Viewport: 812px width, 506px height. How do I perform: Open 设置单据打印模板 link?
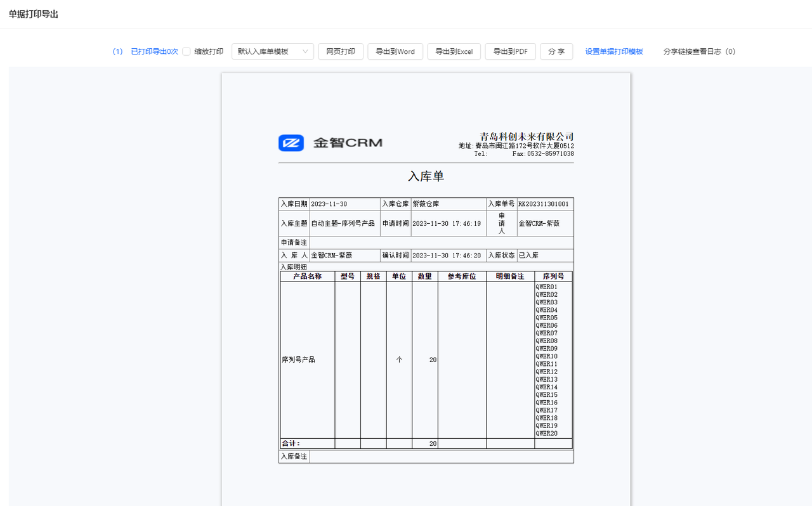click(x=614, y=51)
